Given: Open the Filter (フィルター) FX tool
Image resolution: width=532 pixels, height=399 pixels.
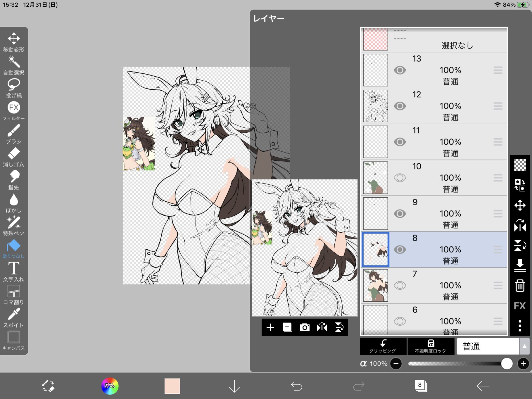Looking at the screenshot, I should 14,111.
